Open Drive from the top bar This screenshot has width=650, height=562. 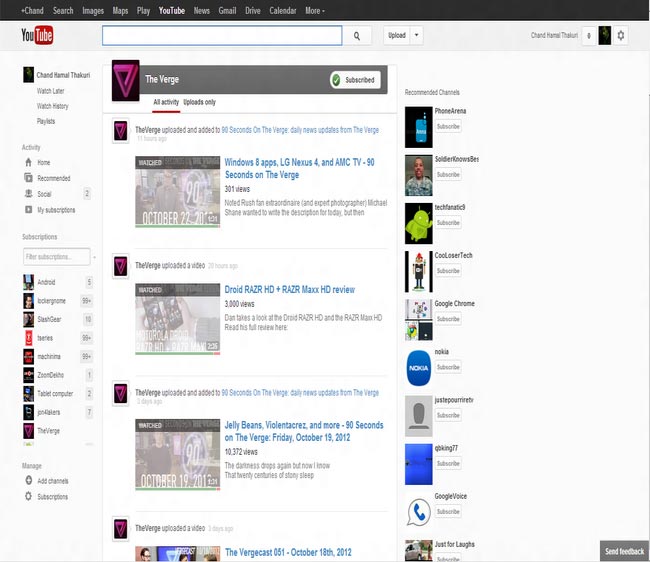(252, 11)
